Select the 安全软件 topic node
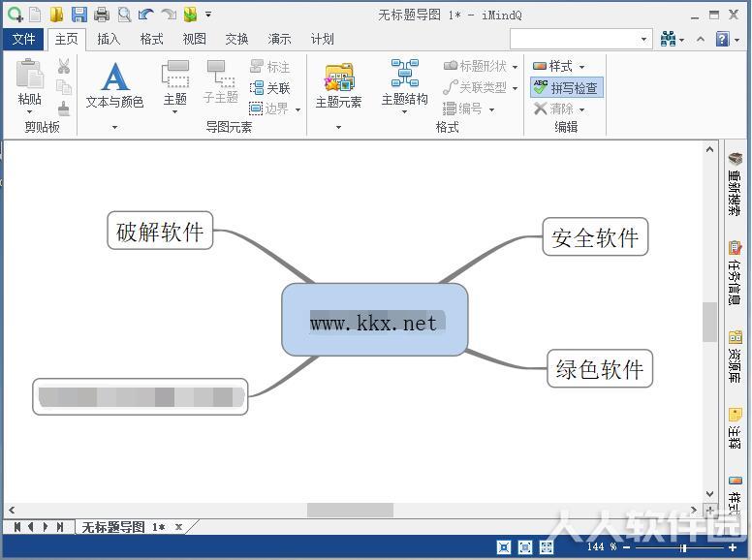Screen dimensions: 752x560 (595, 236)
